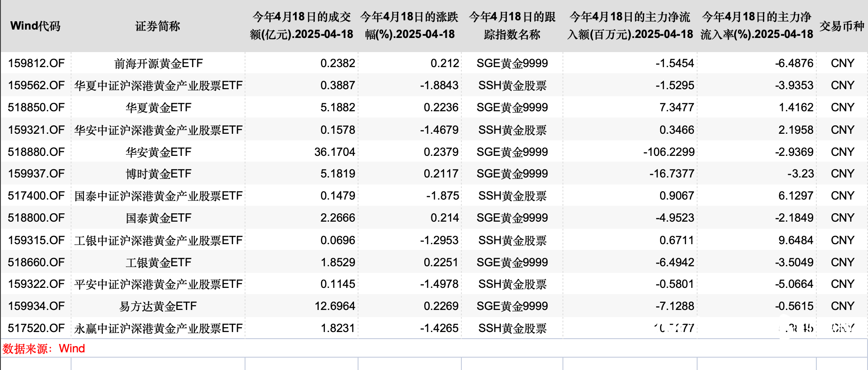This screenshot has width=868, height=370.
Task: Select the 今年4月18日的成交额 column header
Action: [x=302, y=26]
